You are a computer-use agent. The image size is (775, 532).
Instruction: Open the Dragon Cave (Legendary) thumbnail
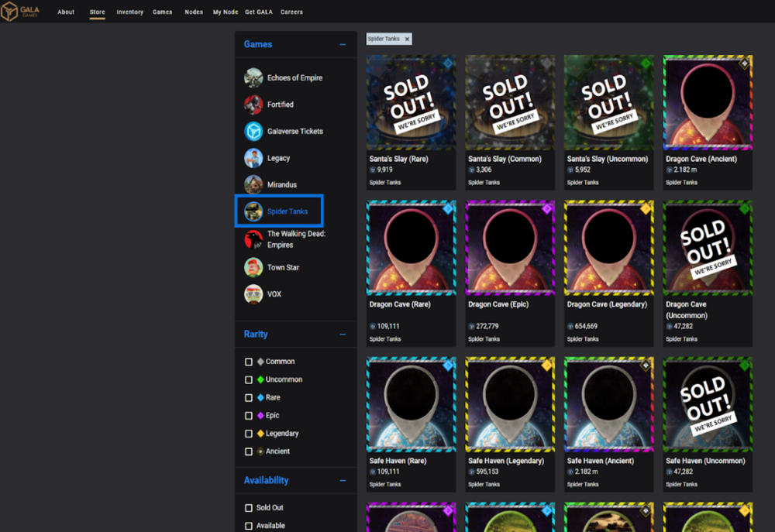609,248
